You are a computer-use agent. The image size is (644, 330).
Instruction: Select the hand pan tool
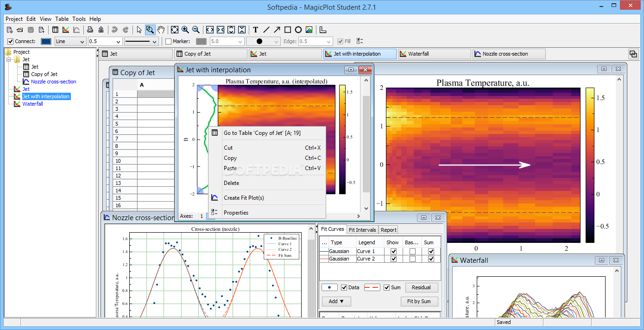tap(161, 30)
